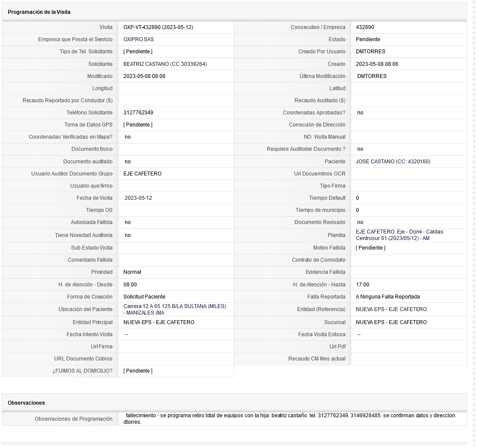
Task: Click the Observaciones section header
Action: [x=26, y=403]
